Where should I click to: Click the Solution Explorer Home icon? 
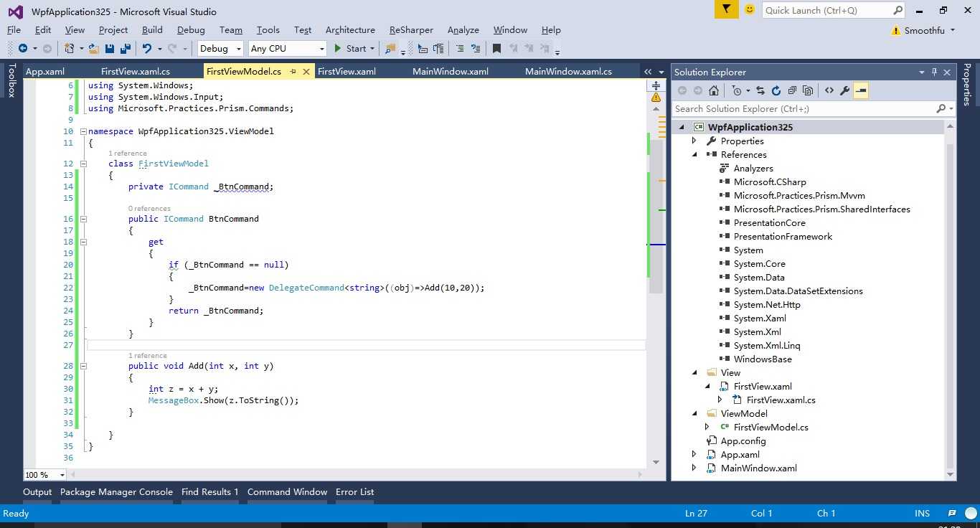(713, 90)
